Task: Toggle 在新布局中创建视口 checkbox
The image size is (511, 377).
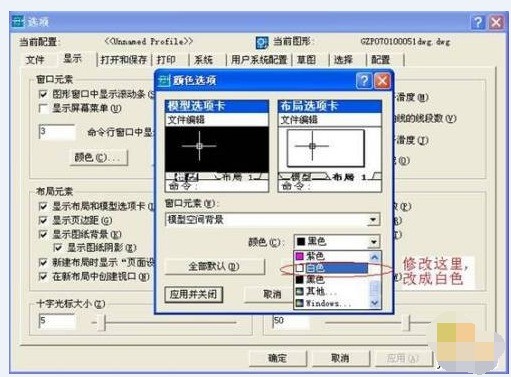Action: coord(43,276)
